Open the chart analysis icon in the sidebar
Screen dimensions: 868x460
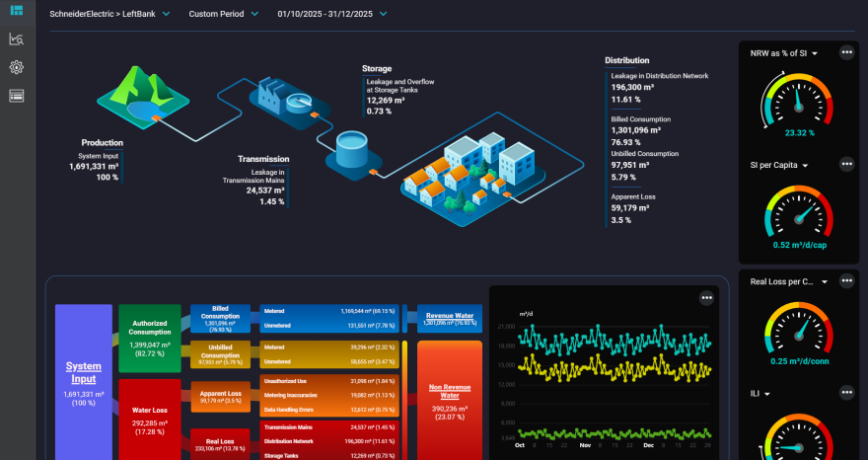click(x=17, y=39)
